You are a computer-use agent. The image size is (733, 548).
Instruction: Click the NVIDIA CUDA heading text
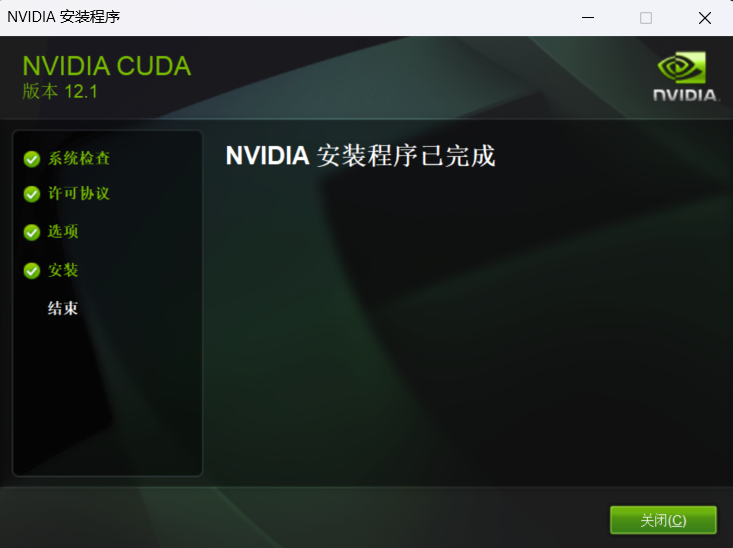click(x=107, y=66)
